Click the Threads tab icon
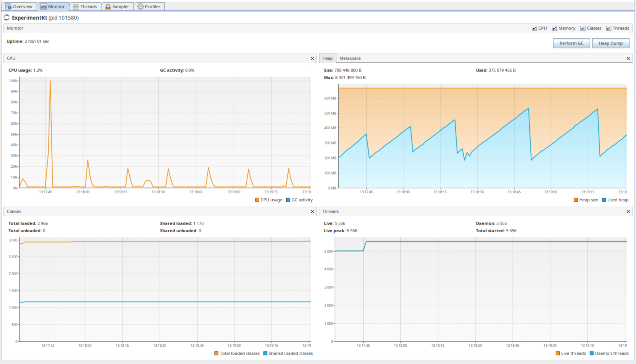 coord(76,7)
